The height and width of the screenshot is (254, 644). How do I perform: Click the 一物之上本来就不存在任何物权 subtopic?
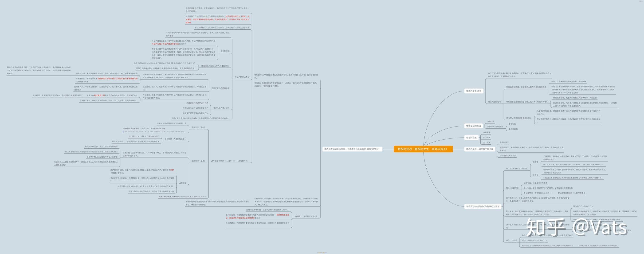(568, 82)
